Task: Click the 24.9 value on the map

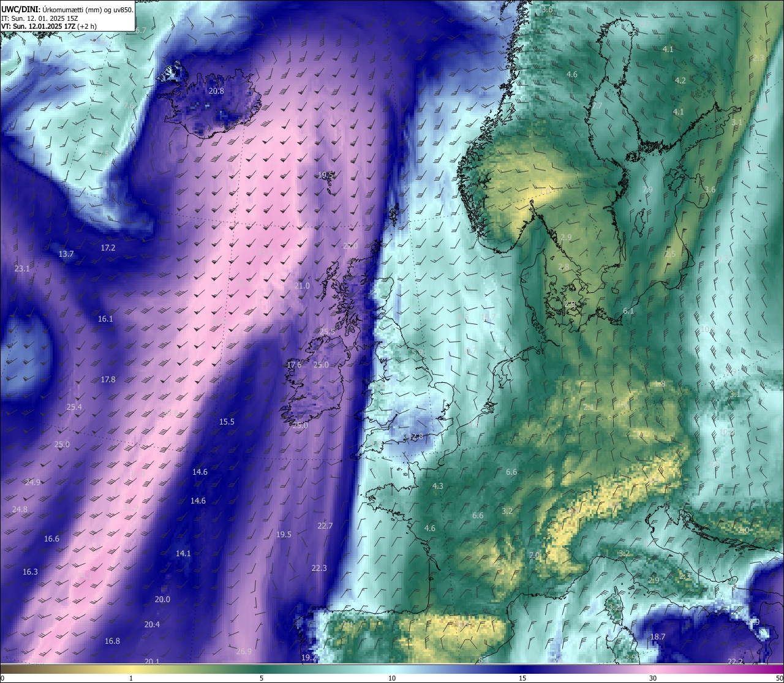Action: click(x=32, y=483)
